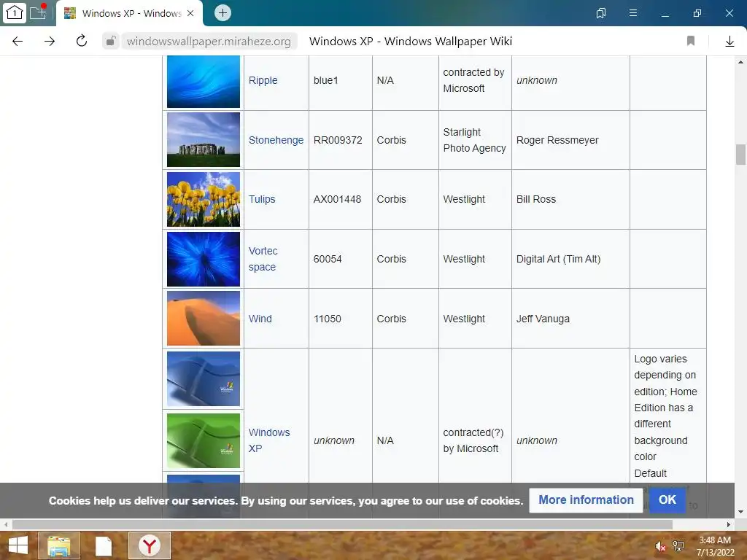Click the vertical scrollbar down arrow
This screenshot has width=747, height=560.
click(x=740, y=512)
